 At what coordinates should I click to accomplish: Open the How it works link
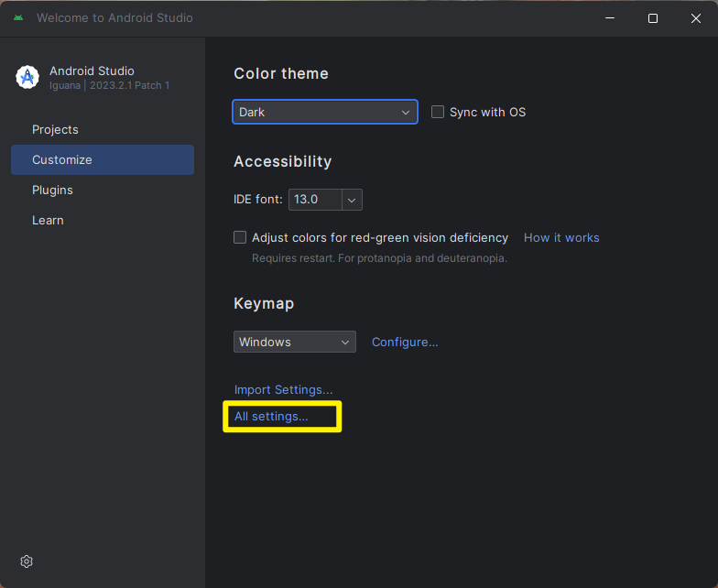tap(561, 238)
